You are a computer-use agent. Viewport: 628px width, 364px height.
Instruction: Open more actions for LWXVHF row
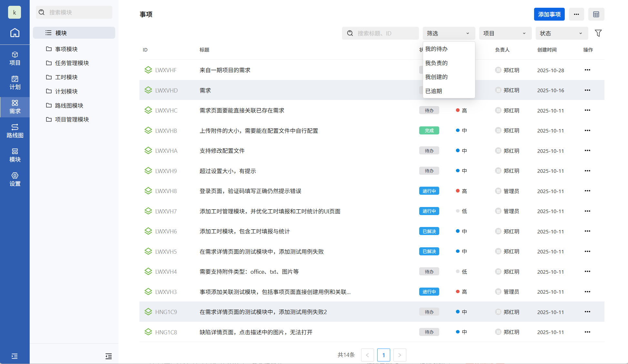[x=587, y=70]
